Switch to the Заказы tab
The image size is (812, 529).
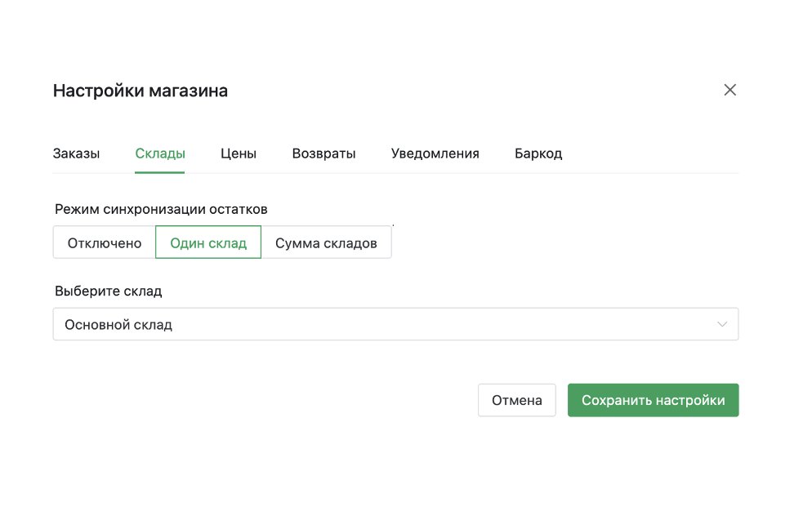76,153
